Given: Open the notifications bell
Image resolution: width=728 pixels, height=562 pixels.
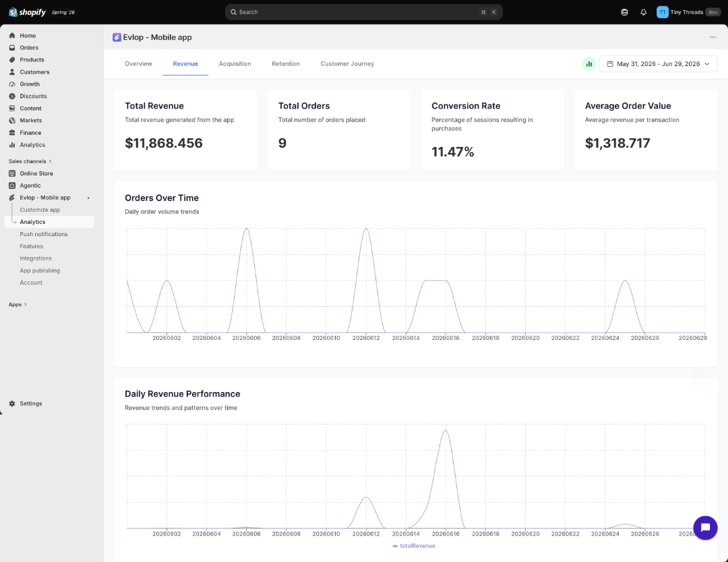Looking at the screenshot, I should (643, 12).
